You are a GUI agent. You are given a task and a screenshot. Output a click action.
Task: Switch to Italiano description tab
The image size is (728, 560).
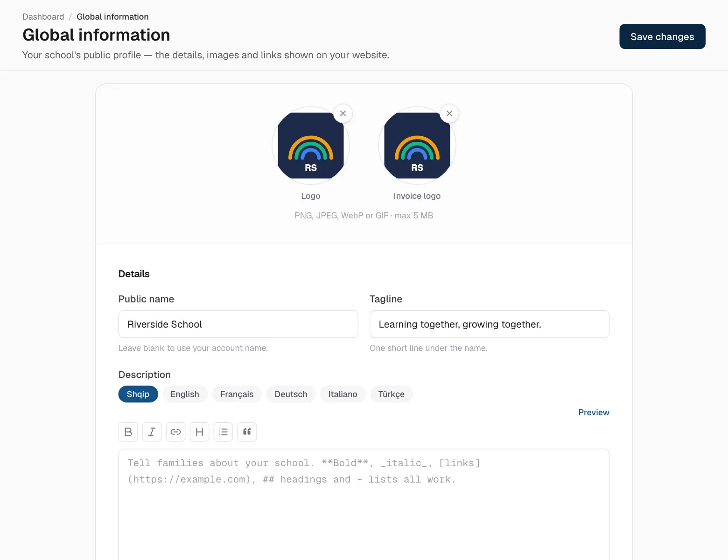click(343, 394)
